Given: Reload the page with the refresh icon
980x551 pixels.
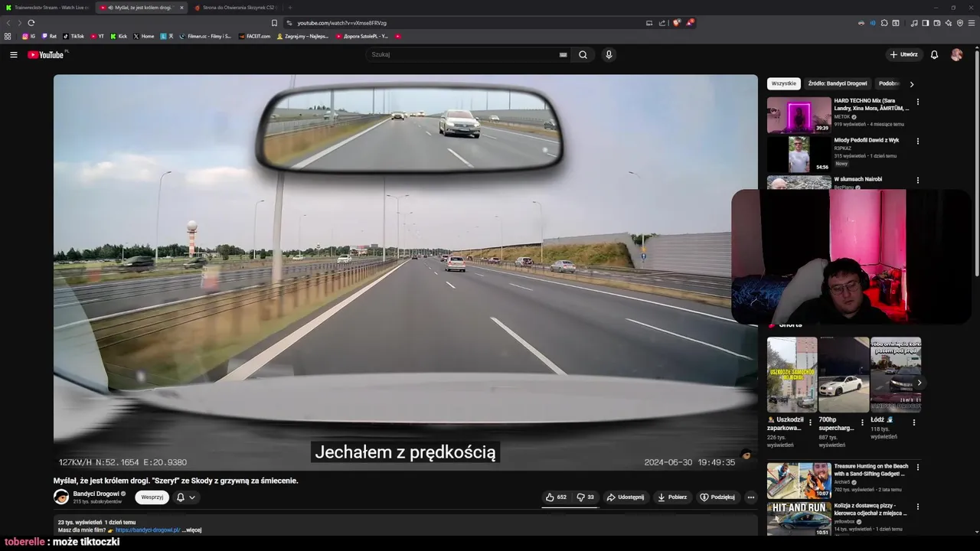Looking at the screenshot, I should (31, 23).
